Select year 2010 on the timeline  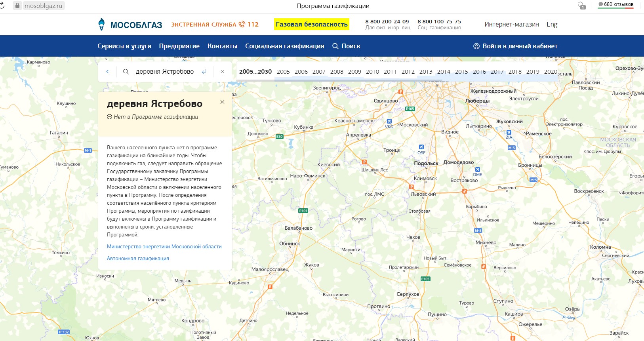372,72
